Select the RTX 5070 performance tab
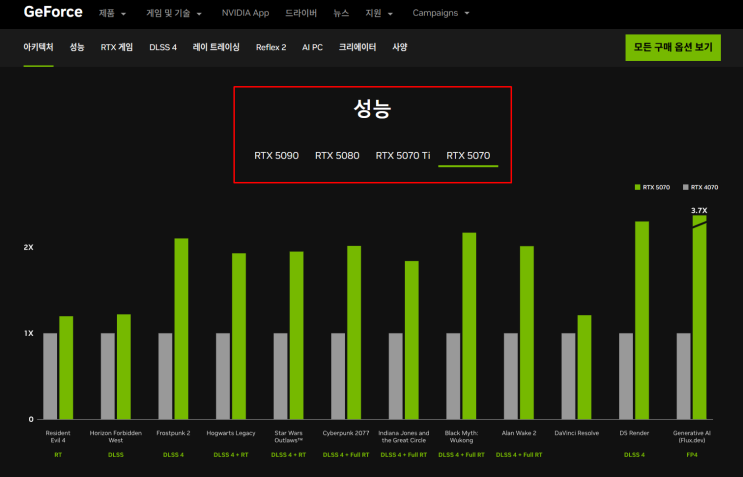 468,155
